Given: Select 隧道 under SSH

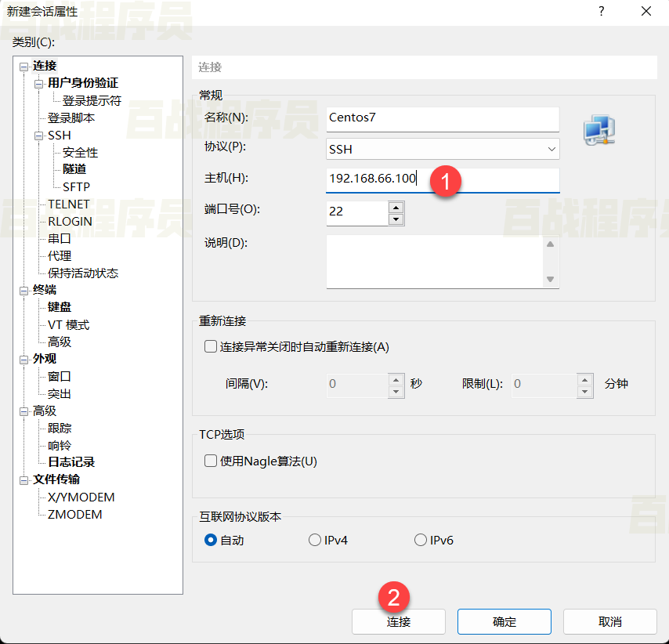Looking at the screenshot, I should pos(74,169).
